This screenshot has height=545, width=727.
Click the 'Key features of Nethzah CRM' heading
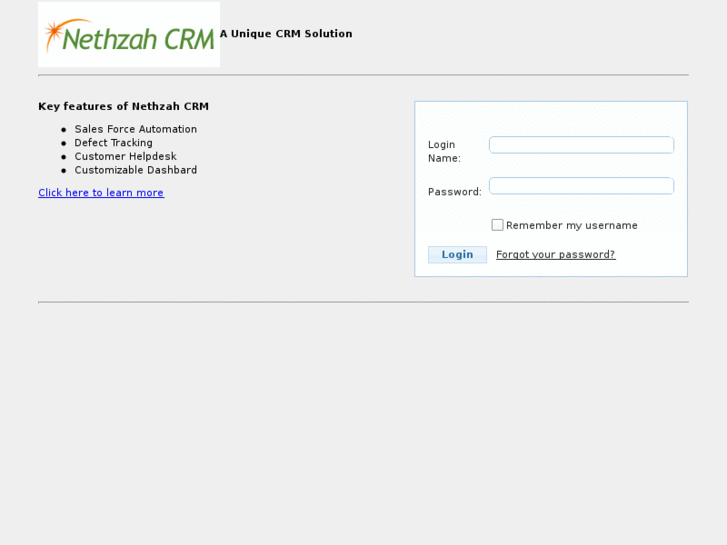[x=123, y=106]
